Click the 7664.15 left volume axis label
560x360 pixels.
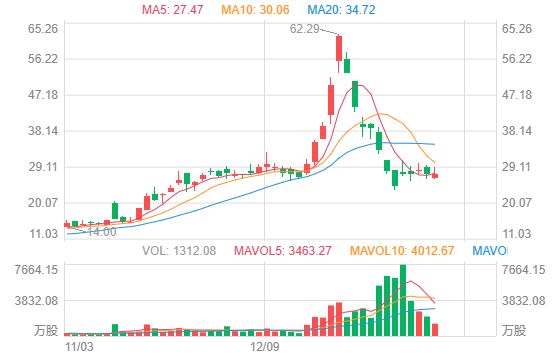[36, 270]
